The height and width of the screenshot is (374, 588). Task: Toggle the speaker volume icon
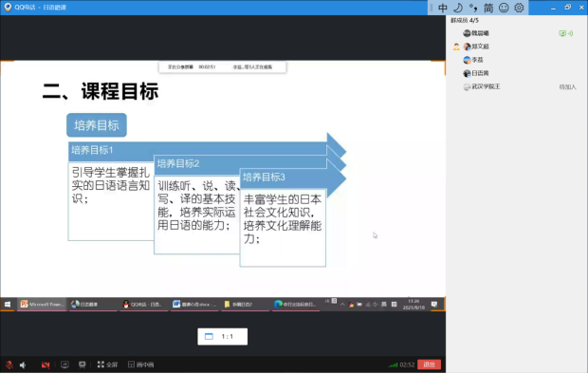click(24, 365)
